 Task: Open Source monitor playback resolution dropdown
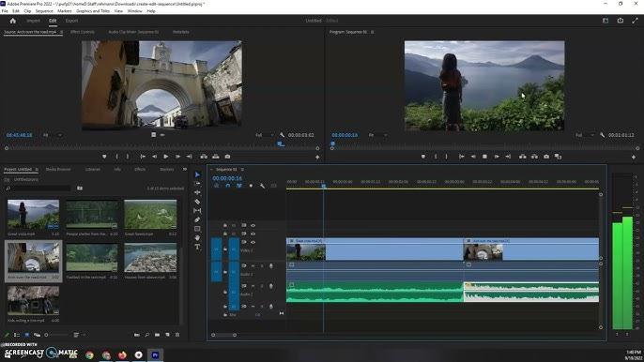pyautogui.click(x=264, y=135)
